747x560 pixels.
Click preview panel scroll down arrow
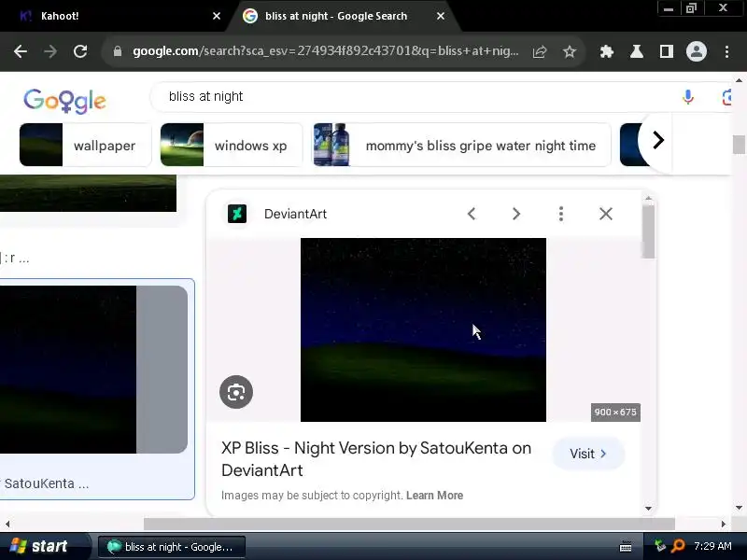pyautogui.click(x=648, y=508)
